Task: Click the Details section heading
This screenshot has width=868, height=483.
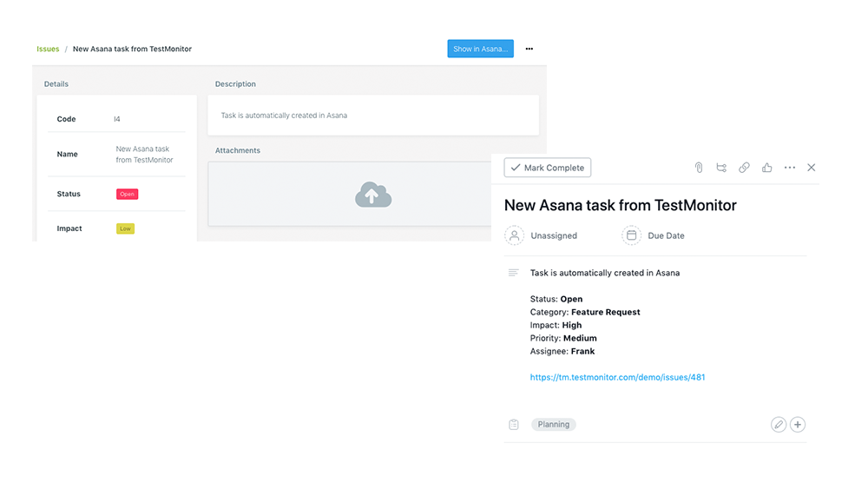Action: (56, 84)
